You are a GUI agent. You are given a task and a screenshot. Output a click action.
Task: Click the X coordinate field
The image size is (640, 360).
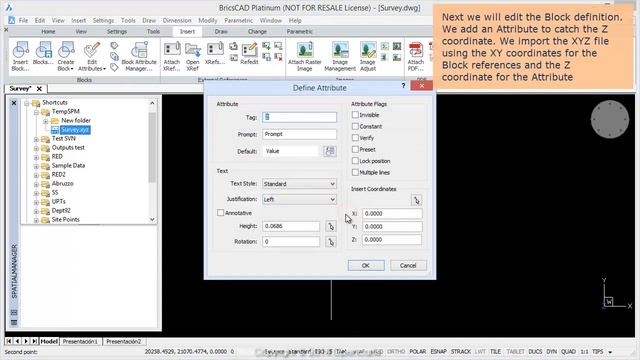(391, 213)
